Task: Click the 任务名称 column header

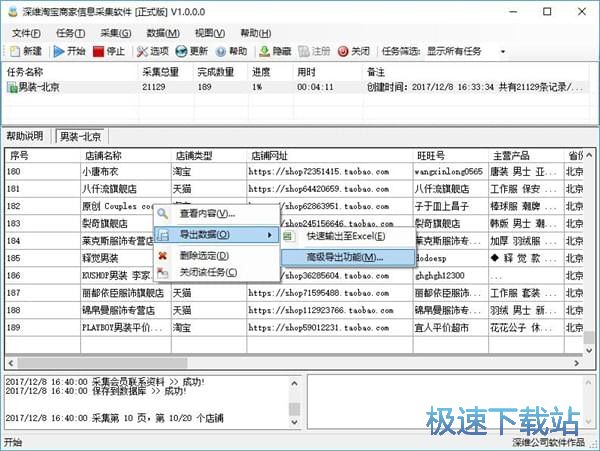Action: 71,72
